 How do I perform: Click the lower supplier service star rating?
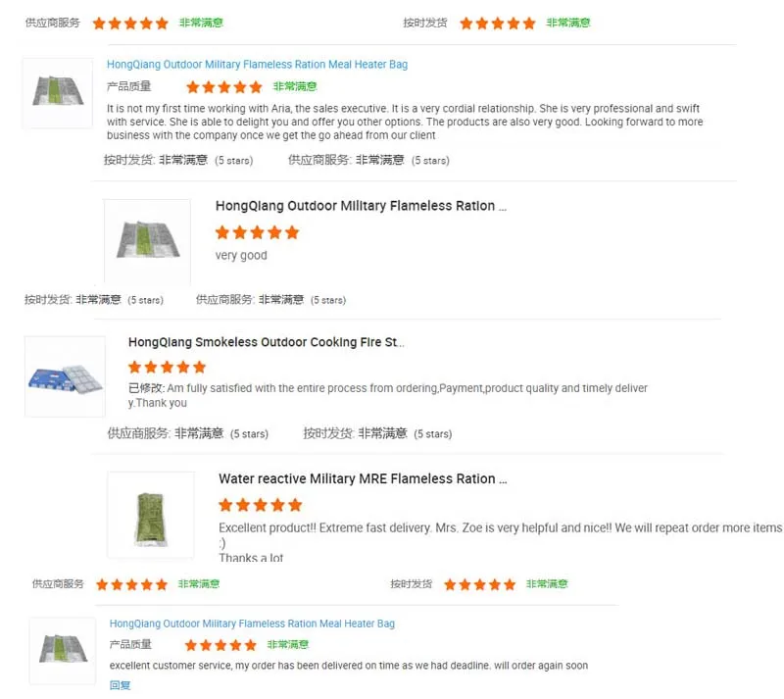click(131, 584)
